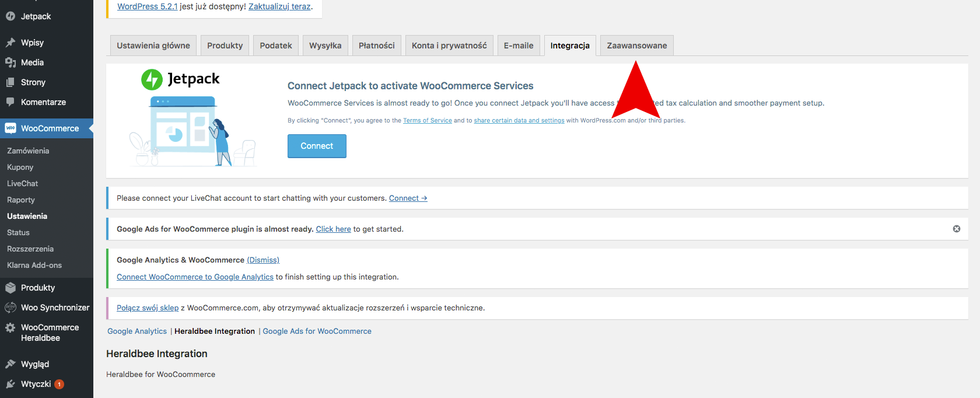Click the Komentarze speech bubble icon
The height and width of the screenshot is (398, 980).
click(x=10, y=102)
